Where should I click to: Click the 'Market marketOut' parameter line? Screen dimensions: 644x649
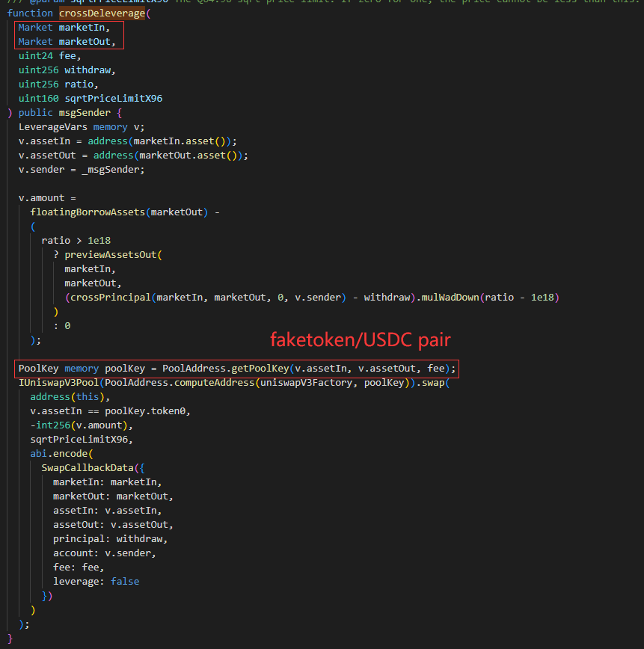[x=67, y=42]
